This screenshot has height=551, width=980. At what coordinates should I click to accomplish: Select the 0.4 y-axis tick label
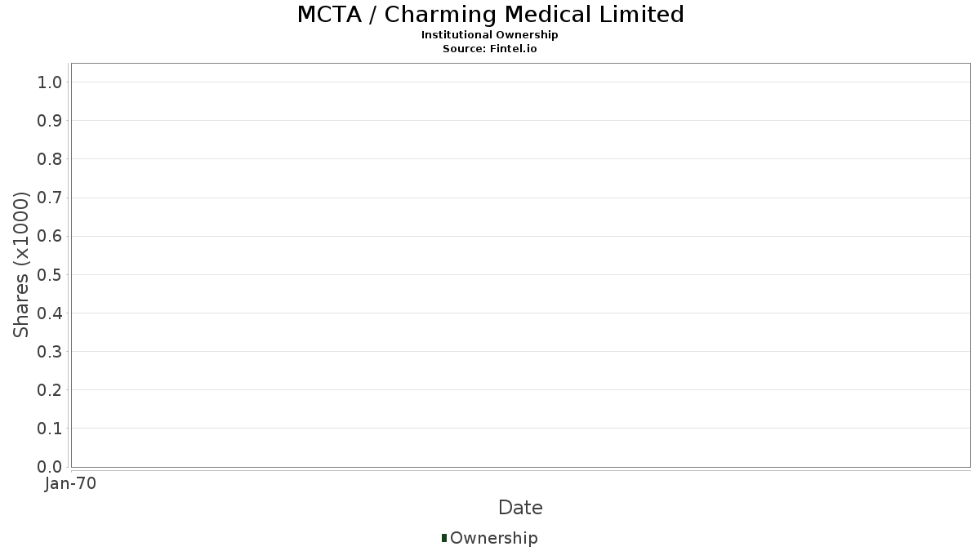[50, 313]
